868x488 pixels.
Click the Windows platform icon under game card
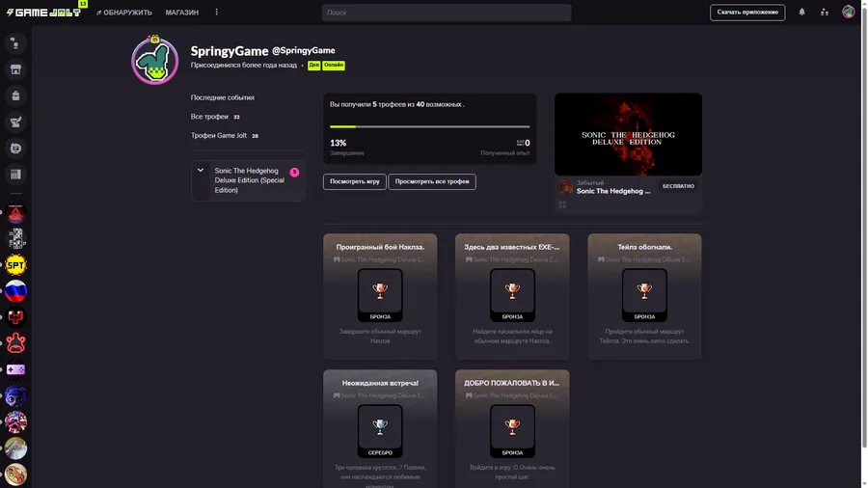(562, 204)
